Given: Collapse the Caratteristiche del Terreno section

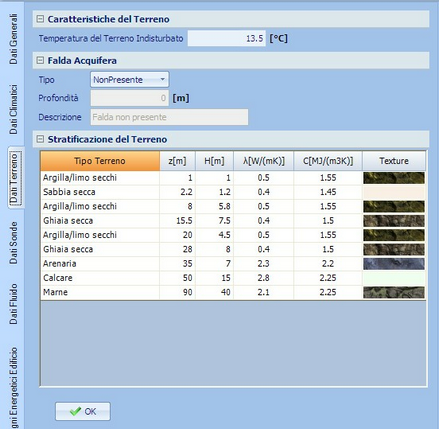Looking at the screenshot, I should [x=40, y=19].
